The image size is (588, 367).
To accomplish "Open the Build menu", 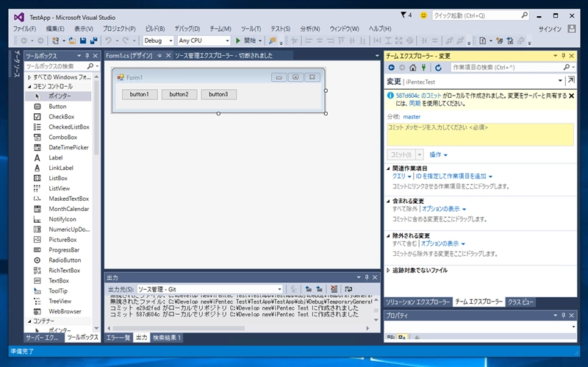I will (155, 29).
